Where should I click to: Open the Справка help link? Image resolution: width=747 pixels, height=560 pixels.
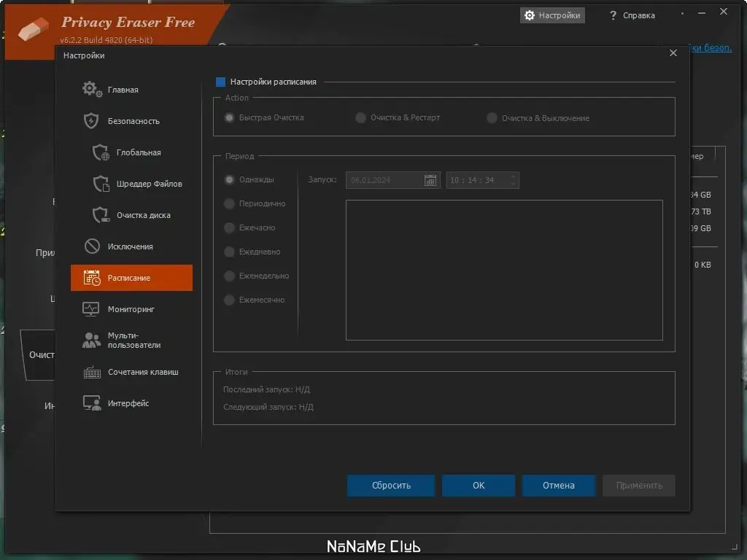coord(633,15)
